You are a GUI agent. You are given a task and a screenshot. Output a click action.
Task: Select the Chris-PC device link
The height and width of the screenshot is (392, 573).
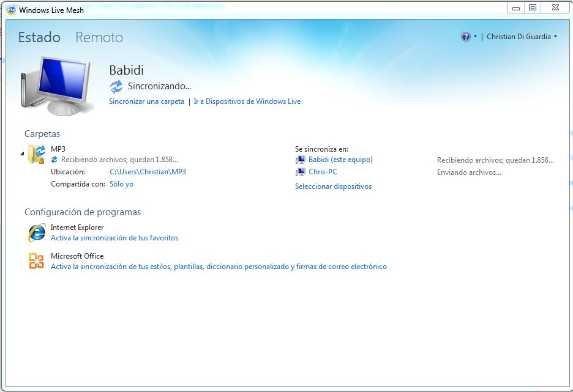(323, 172)
